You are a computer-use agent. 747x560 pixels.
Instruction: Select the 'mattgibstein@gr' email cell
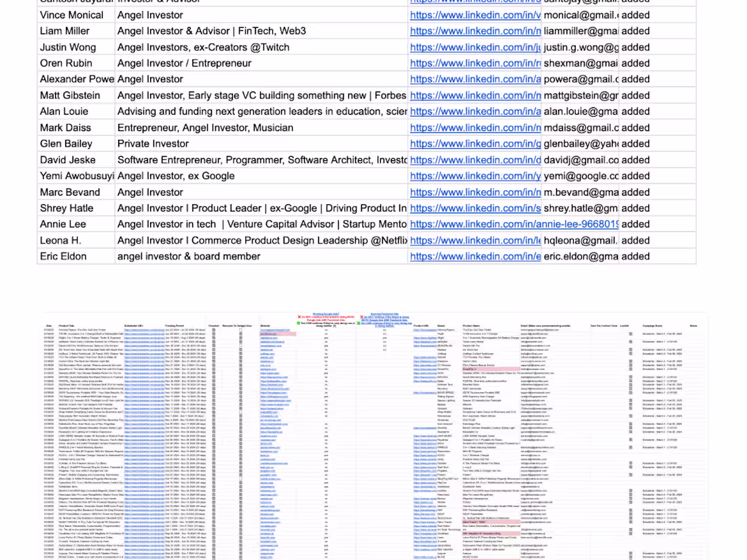click(x=580, y=96)
